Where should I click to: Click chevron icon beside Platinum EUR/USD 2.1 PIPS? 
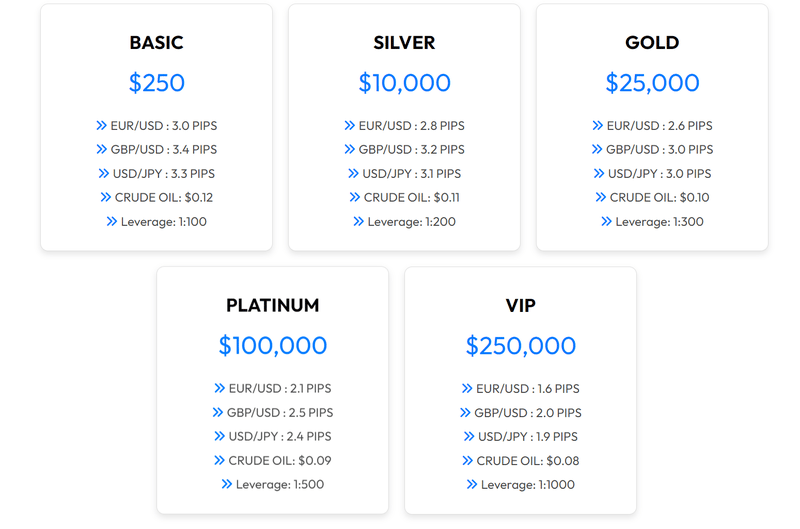pos(219,389)
